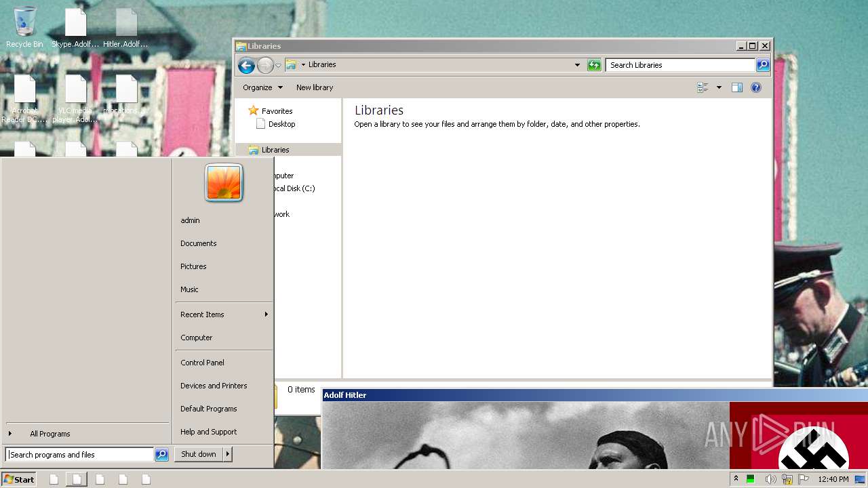The height and width of the screenshot is (488, 868).
Task: Click the Start button on the taskbar
Action: click(19, 479)
